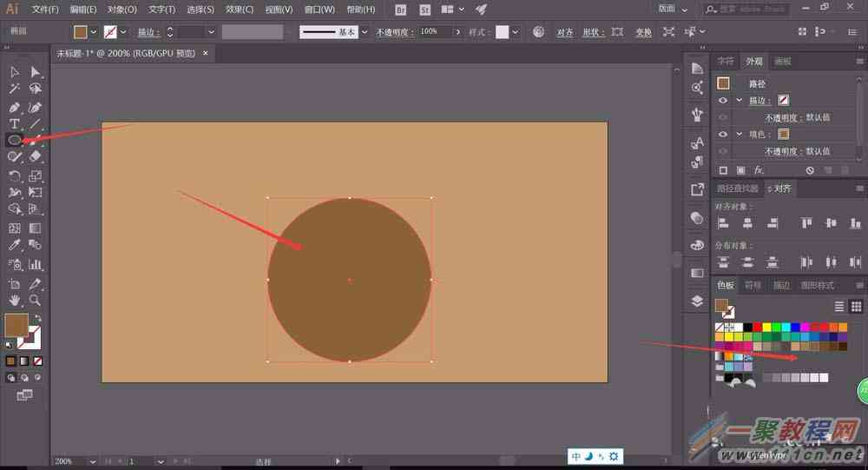This screenshot has height=470, width=868.
Task: Toggle visibility eye of 填色 fill row
Action: tap(723, 134)
